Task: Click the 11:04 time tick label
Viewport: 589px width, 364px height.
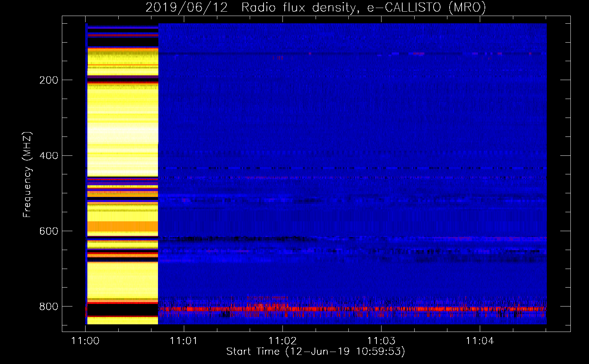Action: click(x=480, y=341)
